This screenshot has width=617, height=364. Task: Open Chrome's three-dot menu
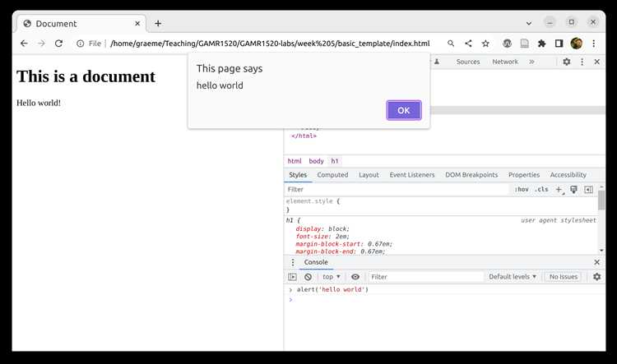point(593,44)
